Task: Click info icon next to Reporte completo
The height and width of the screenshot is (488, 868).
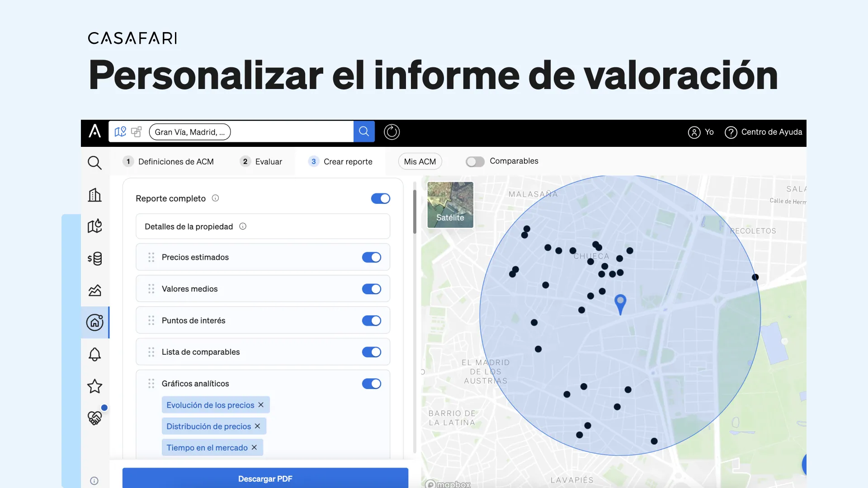Action: (x=216, y=198)
